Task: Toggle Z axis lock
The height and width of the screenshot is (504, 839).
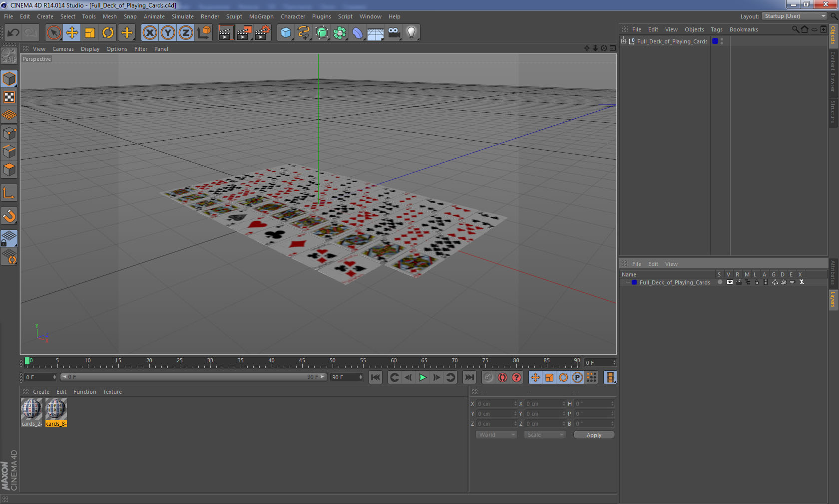Action: 186,33
